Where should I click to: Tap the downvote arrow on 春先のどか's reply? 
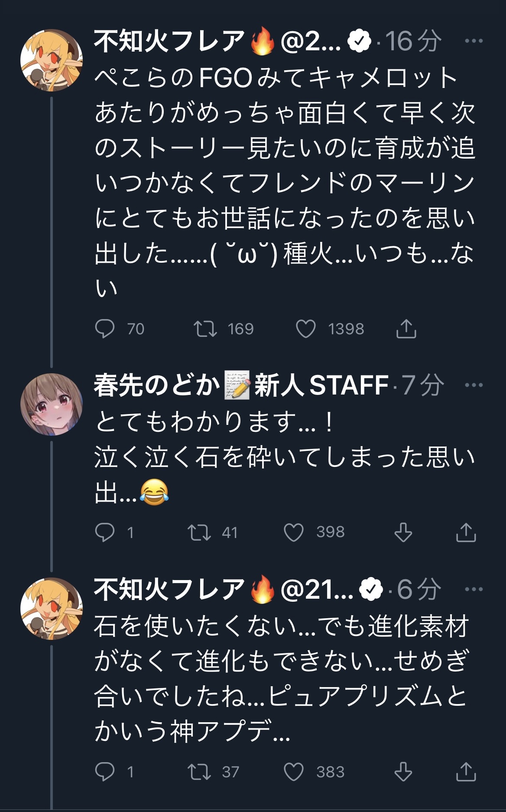pyautogui.click(x=403, y=532)
